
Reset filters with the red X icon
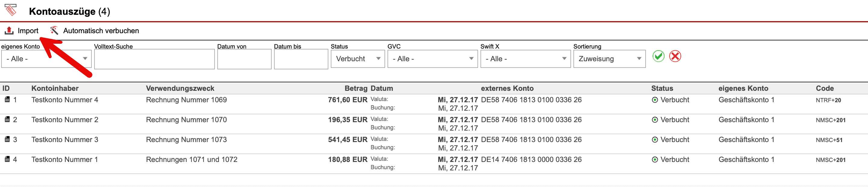(x=675, y=56)
